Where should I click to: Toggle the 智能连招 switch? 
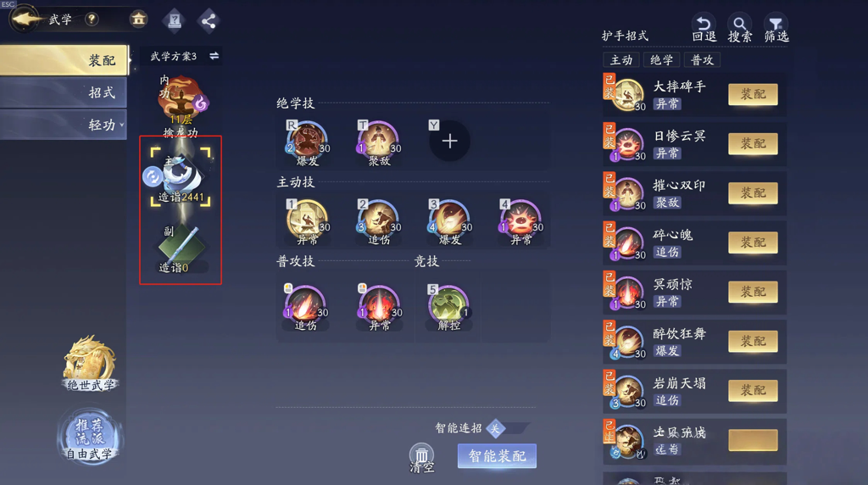click(x=506, y=428)
